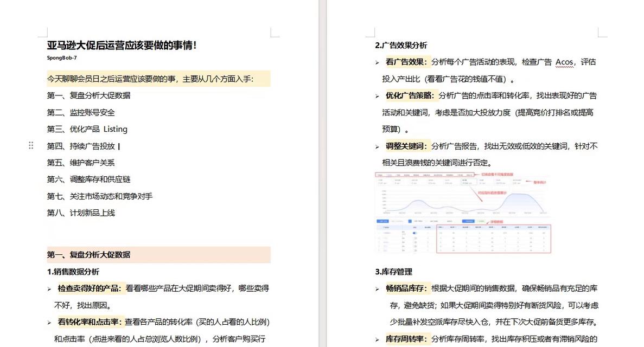Screen dimensions: 644x347
Task: Click the unhighlighted list line 第一、复盘分析大促数据
Action: [x=88, y=95]
